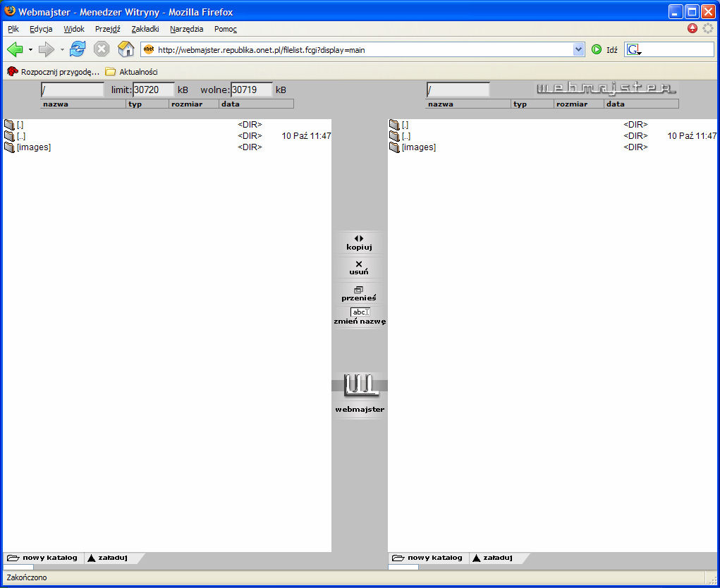The height and width of the screenshot is (588, 720).
Task: Click the Stop loading icon
Action: pos(102,49)
